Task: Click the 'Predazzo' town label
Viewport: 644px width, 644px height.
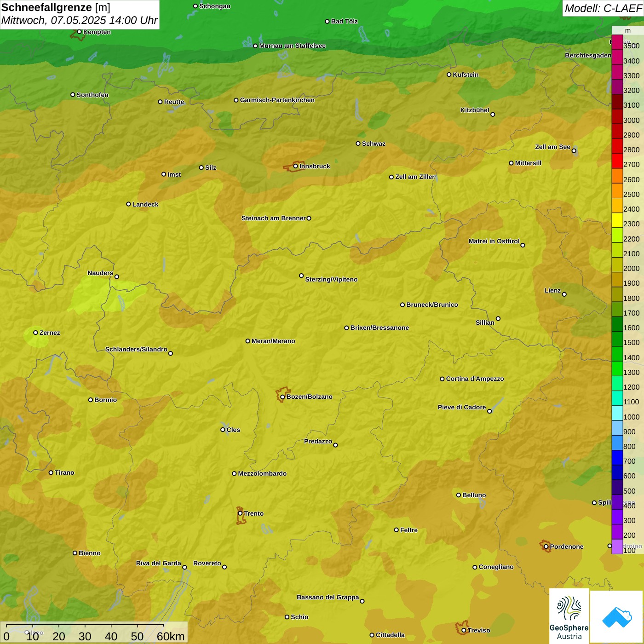Action: click(x=318, y=441)
